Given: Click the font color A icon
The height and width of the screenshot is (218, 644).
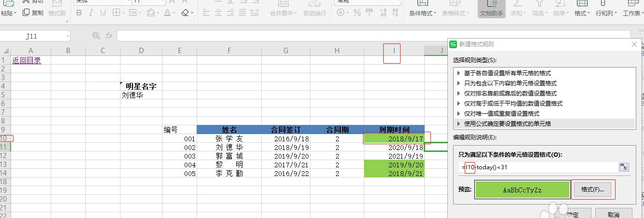Looking at the screenshot, I should pos(167,13).
